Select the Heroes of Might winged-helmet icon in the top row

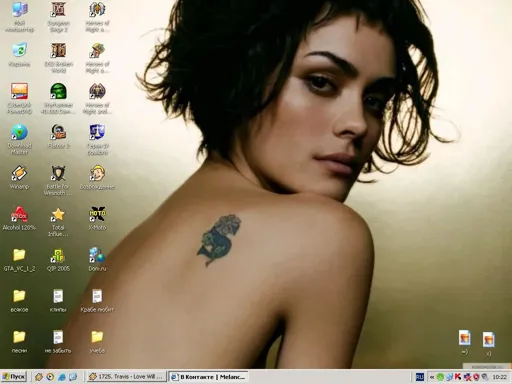[97, 17]
